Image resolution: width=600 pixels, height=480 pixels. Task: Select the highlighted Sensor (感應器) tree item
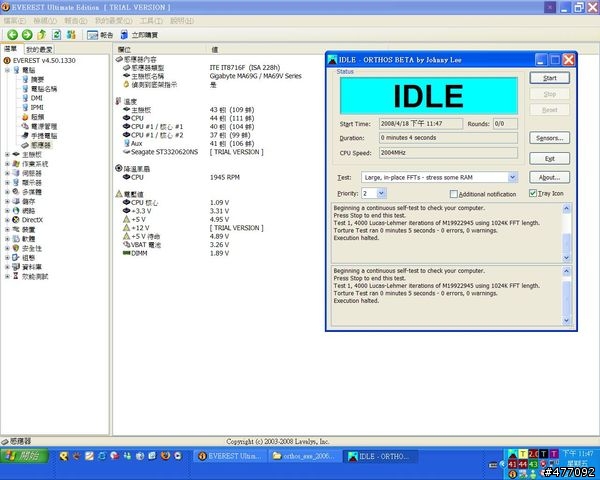[36, 145]
